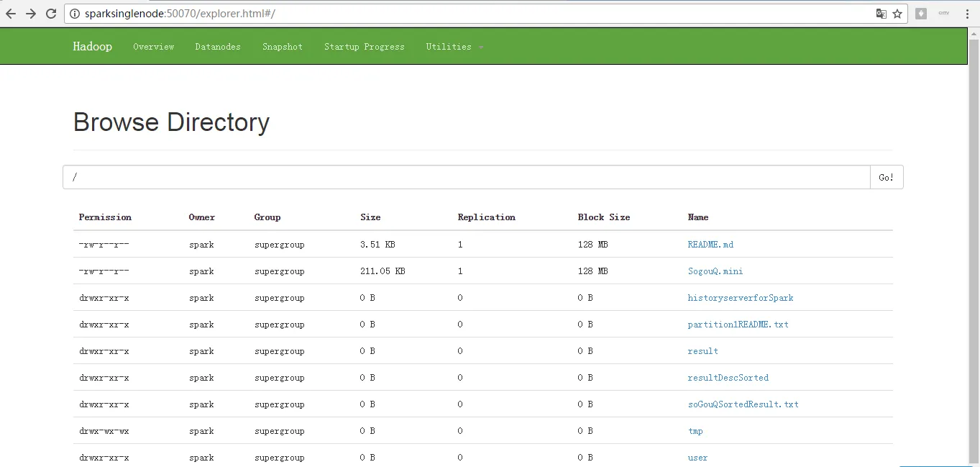This screenshot has height=467, width=980.
Task: Bookmark this page with star icon
Action: click(x=897, y=14)
